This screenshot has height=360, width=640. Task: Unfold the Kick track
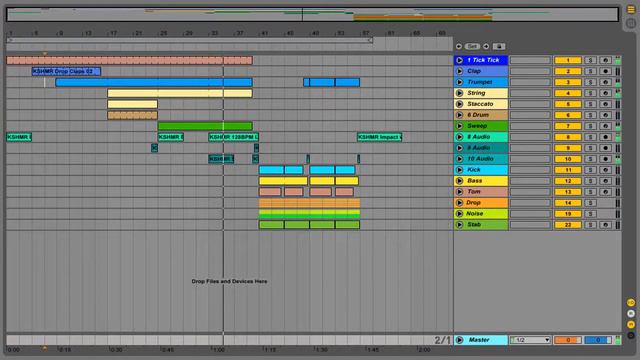point(459,170)
